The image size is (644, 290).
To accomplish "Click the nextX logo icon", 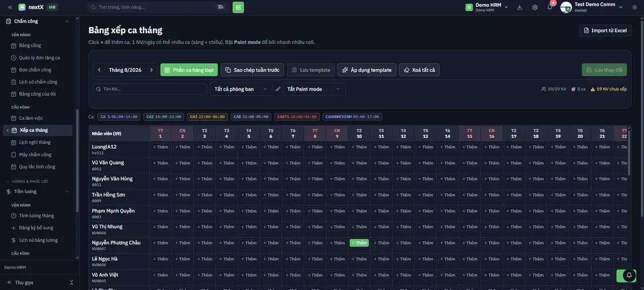I will point(22,7).
